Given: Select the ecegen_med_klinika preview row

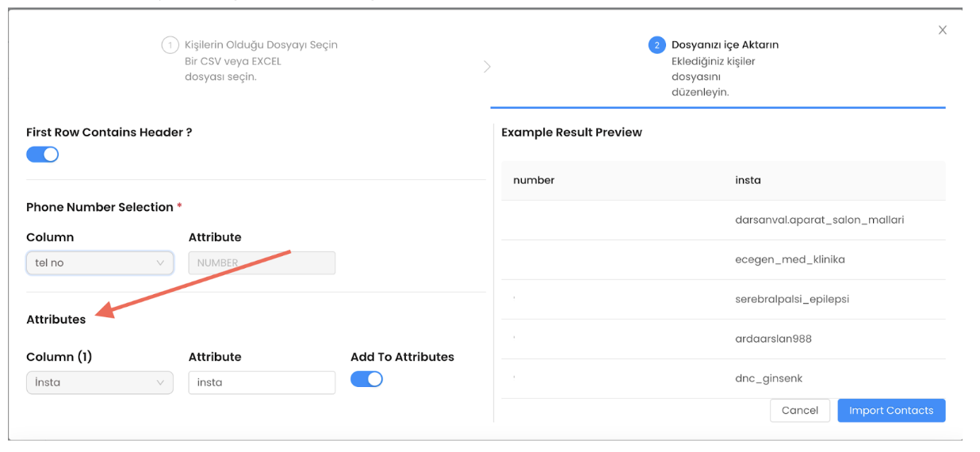Looking at the screenshot, I should [723, 259].
